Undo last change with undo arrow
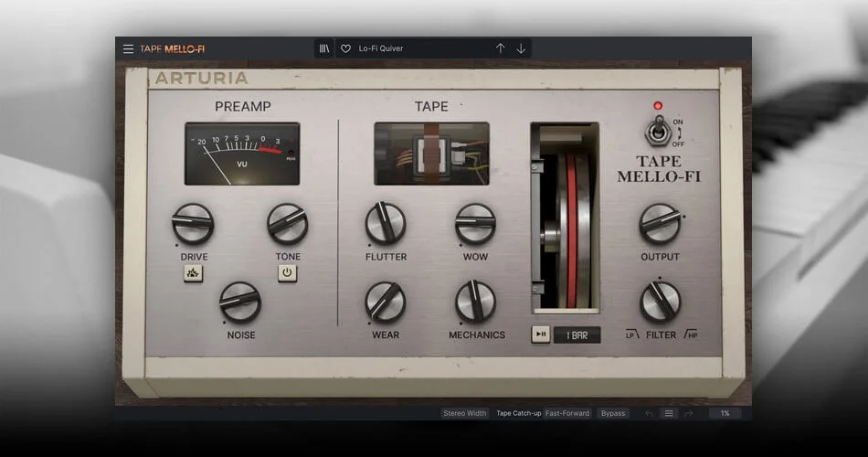The image size is (868, 457). pos(649,413)
